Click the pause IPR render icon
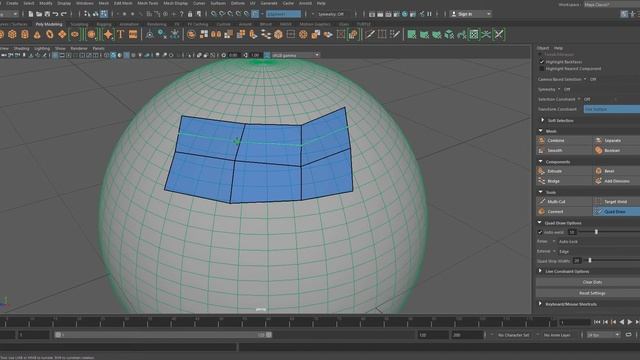Viewport: 640px width, 360px height. click(x=429, y=14)
